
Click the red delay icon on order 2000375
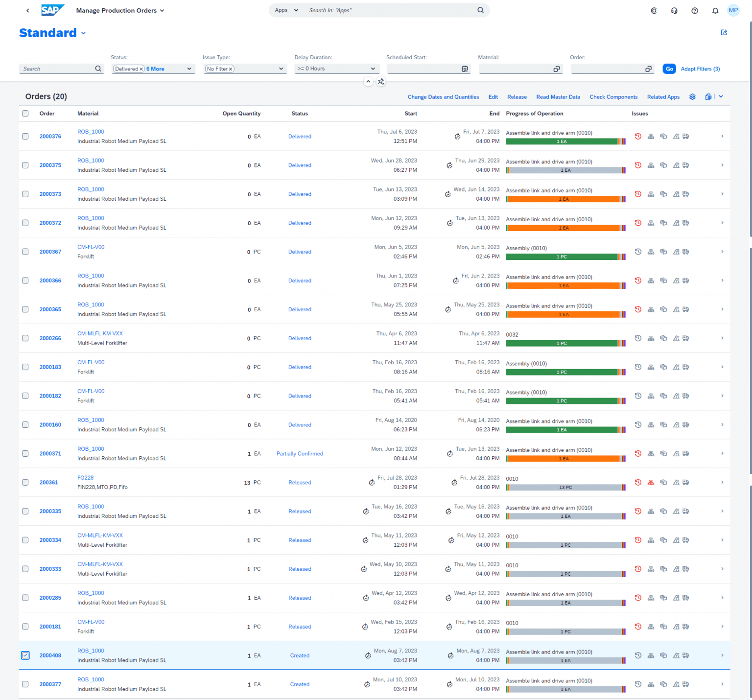[x=638, y=165]
